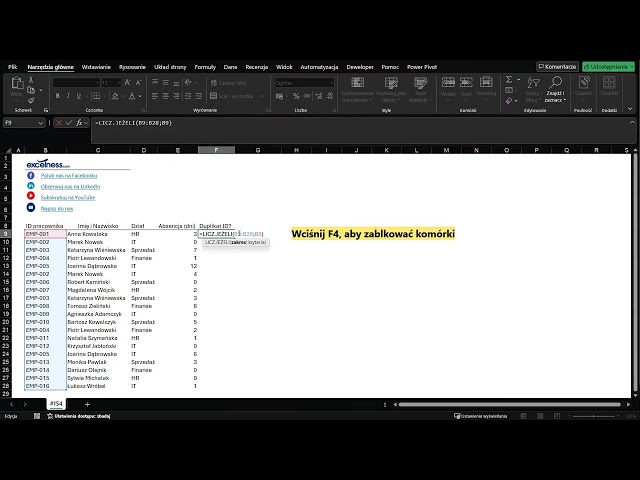Click the Clear eraser icon

click(x=509, y=100)
